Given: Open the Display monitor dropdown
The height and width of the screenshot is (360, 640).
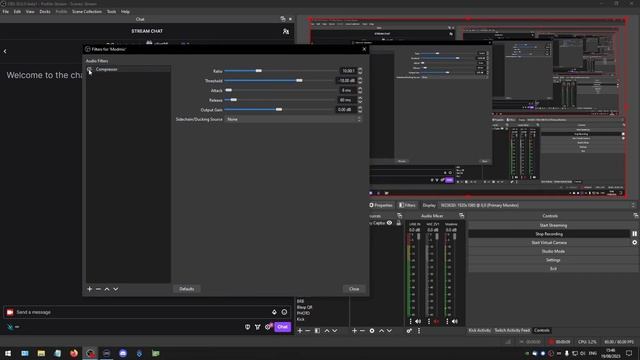Looking at the screenshot, I should point(537,205).
